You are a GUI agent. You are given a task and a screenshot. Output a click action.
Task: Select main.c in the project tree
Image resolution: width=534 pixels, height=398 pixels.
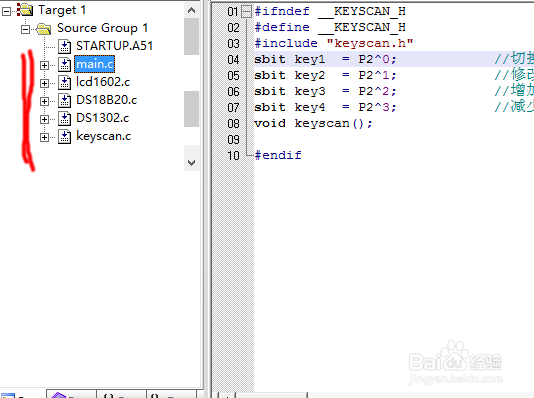click(x=95, y=64)
